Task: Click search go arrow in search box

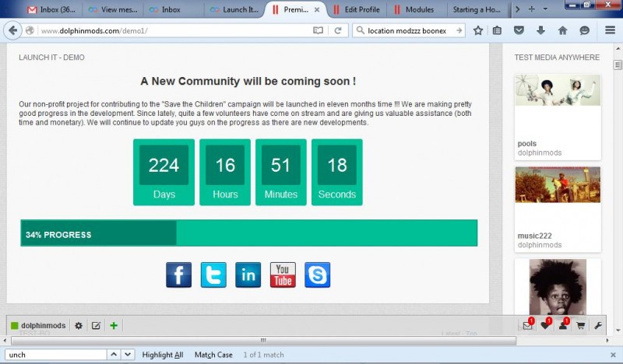Action: pos(459,30)
